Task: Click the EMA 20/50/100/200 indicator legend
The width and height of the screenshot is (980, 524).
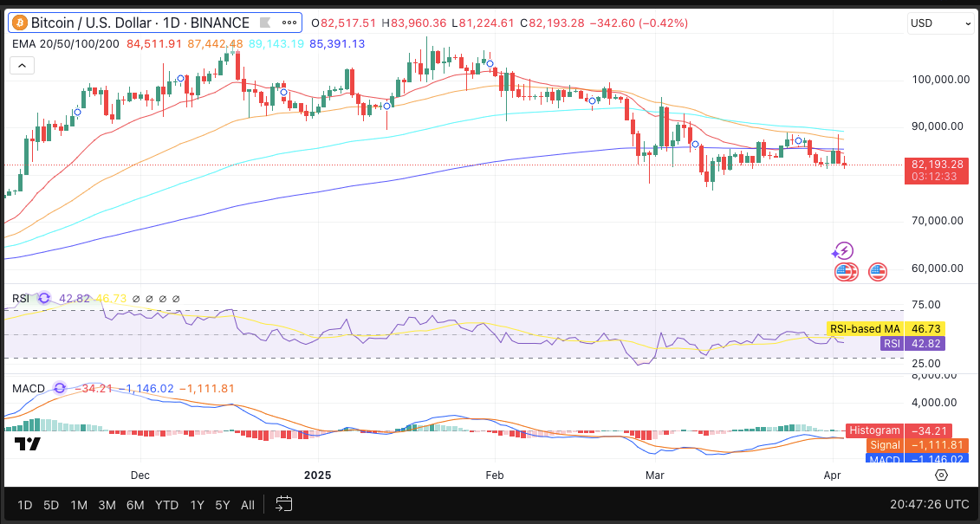Action: point(67,43)
